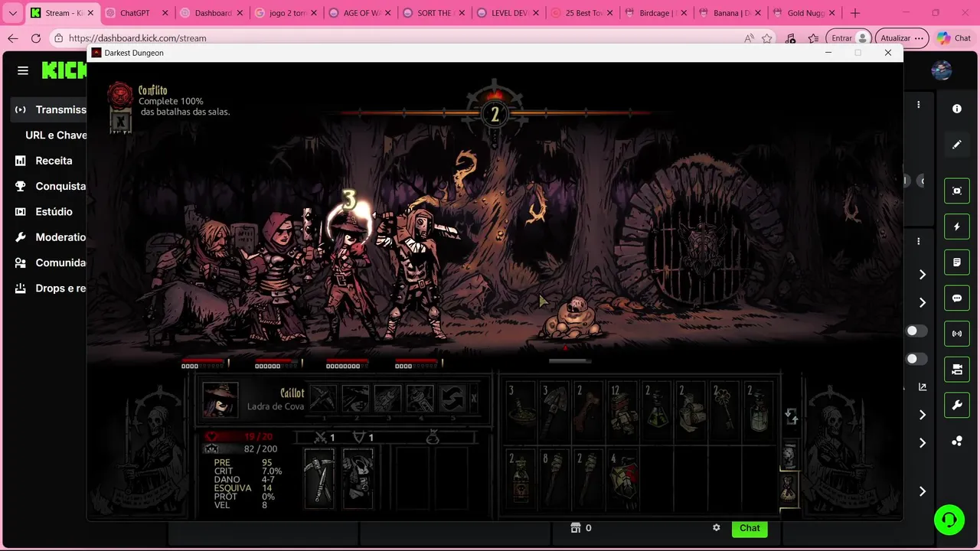
Task: Open Receita in Kick sidebar
Action: point(44,161)
